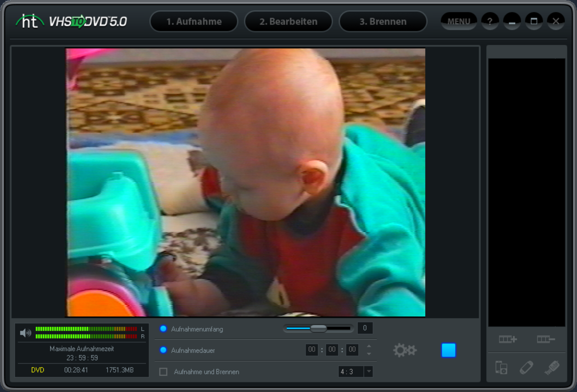Select the Aufnahmedauer radio button
577x392 pixels.
pos(163,350)
